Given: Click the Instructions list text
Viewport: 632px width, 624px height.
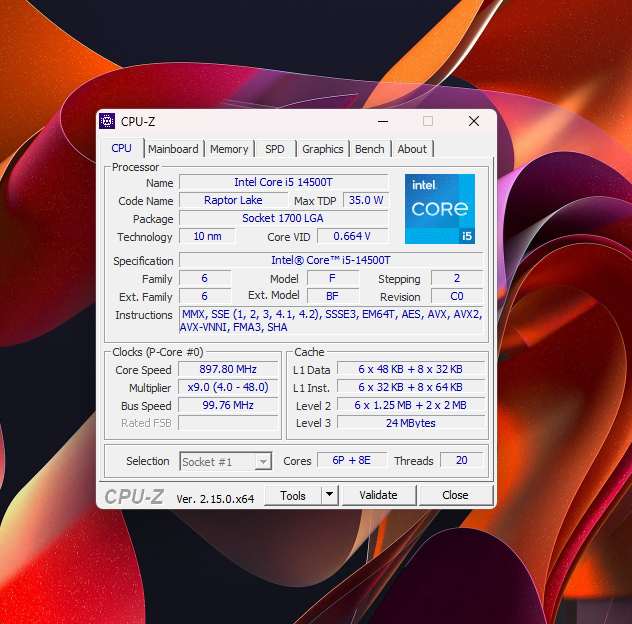Looking at the screenshot, I should coord(331,320).
